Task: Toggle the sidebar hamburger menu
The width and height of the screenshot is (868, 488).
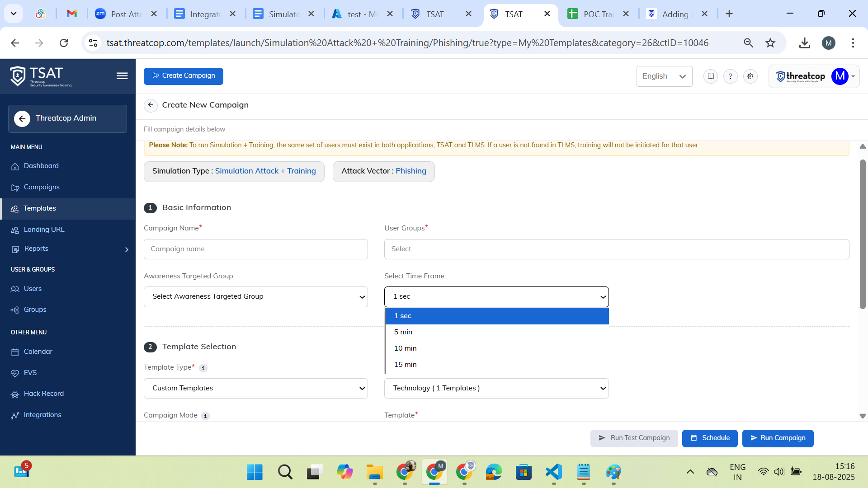Action: 122,76
